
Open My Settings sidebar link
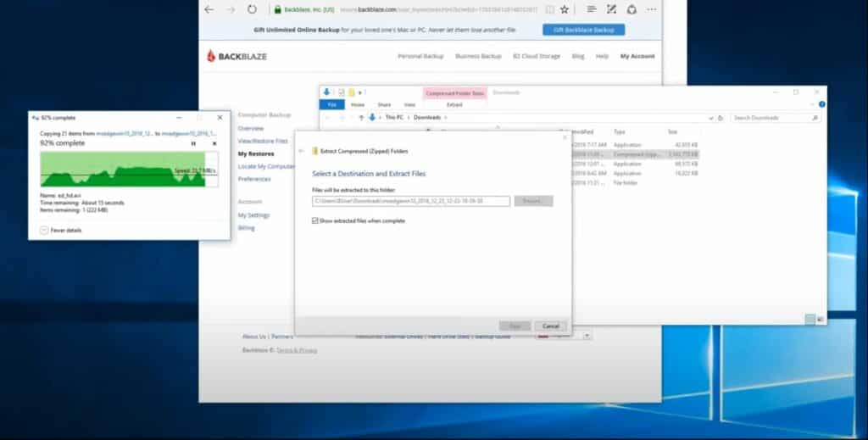(253, 215)
